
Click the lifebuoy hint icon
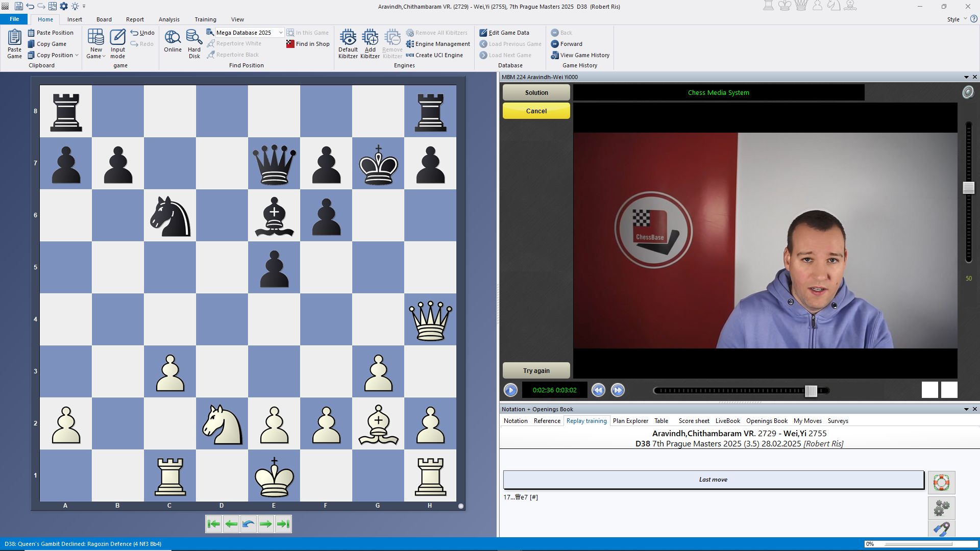[x=941, y=482]
